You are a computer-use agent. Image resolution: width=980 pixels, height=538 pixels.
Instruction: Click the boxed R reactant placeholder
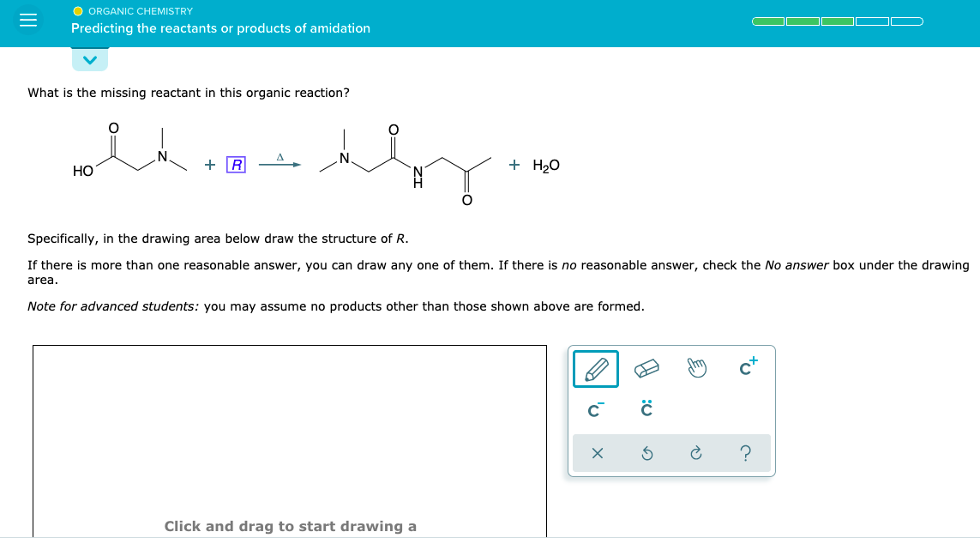coord(234,163)
